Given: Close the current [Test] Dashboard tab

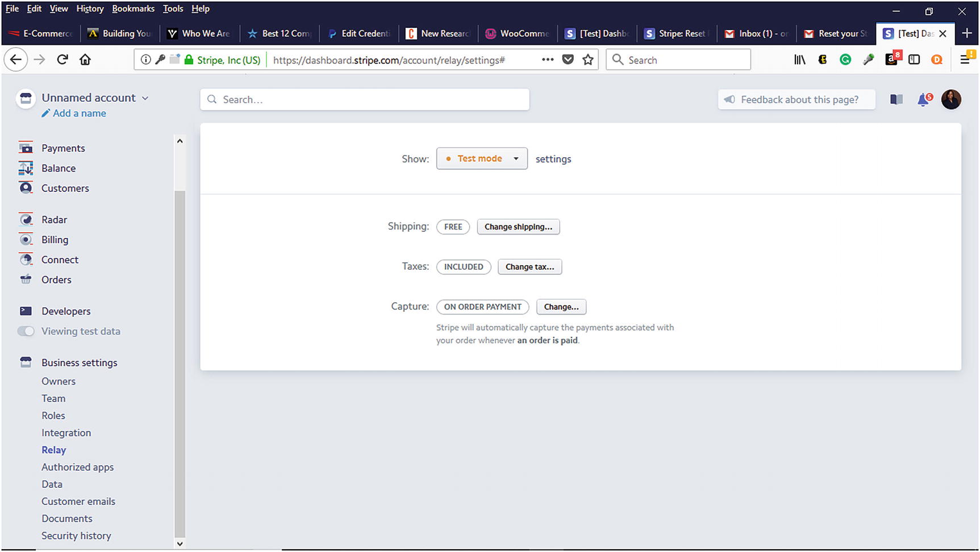Looking at the screenshot, I should (943, 34).
